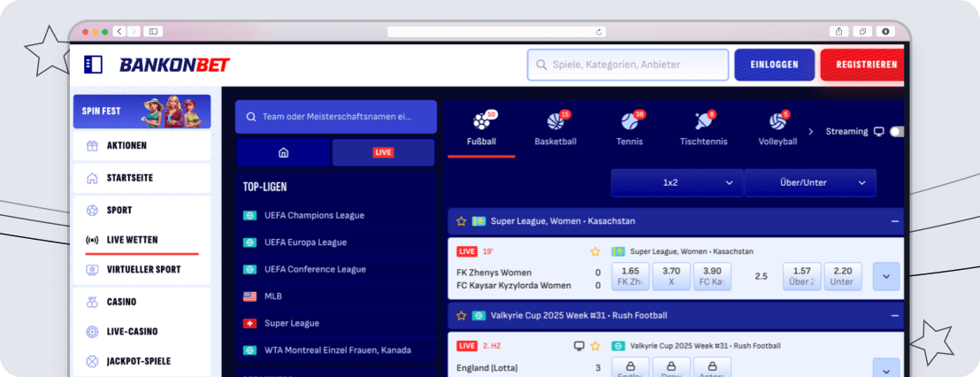
Task: Open WTA Montreal Einzel Frauen, Kanada
Action: [x=335, y=350]
